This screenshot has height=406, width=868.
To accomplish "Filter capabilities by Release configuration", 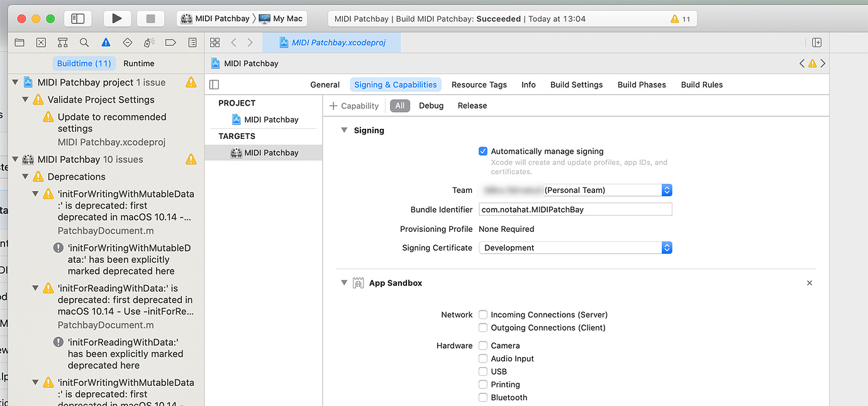I will 472,106.
